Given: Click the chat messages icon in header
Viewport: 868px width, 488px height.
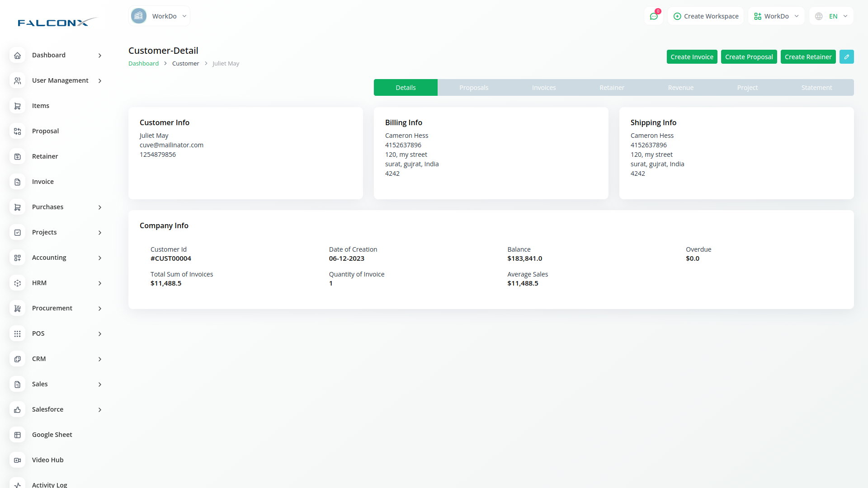Looking at the screenshot, I should 654,16.
